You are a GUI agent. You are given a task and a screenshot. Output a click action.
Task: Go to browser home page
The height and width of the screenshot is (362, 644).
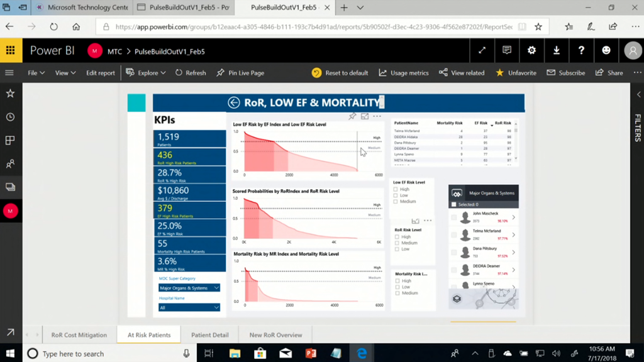point(76,26)
